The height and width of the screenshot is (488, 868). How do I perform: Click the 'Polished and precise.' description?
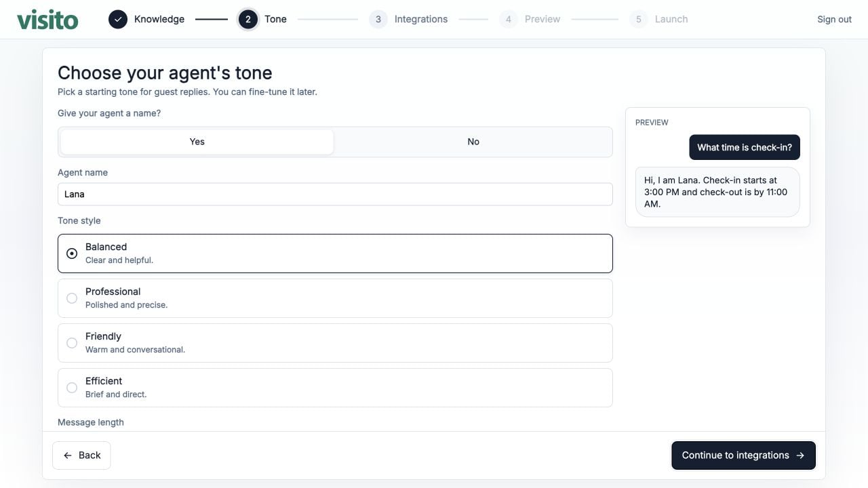point(126,305)
